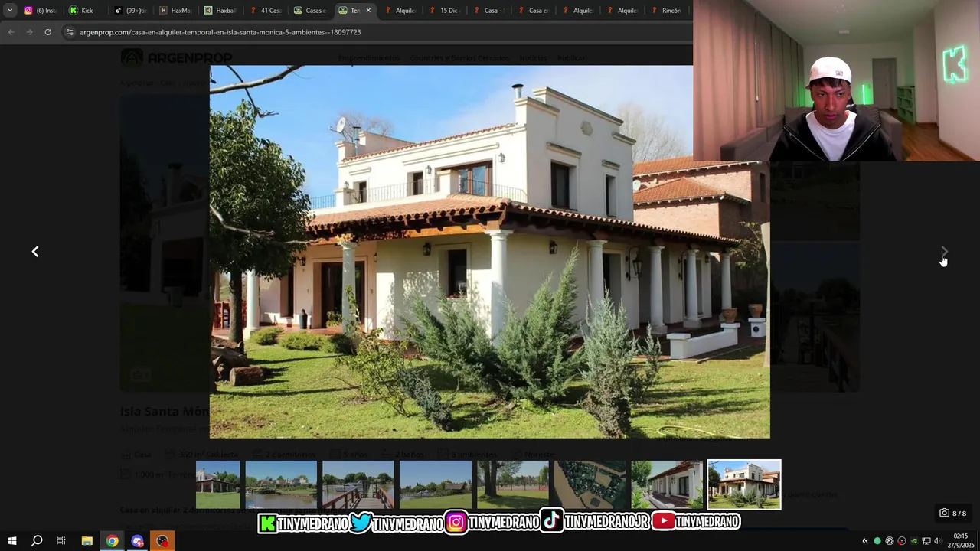Click the green circle tray icon
The width and height of the screenshot is (980, 551).
click(x=877, y=541)
